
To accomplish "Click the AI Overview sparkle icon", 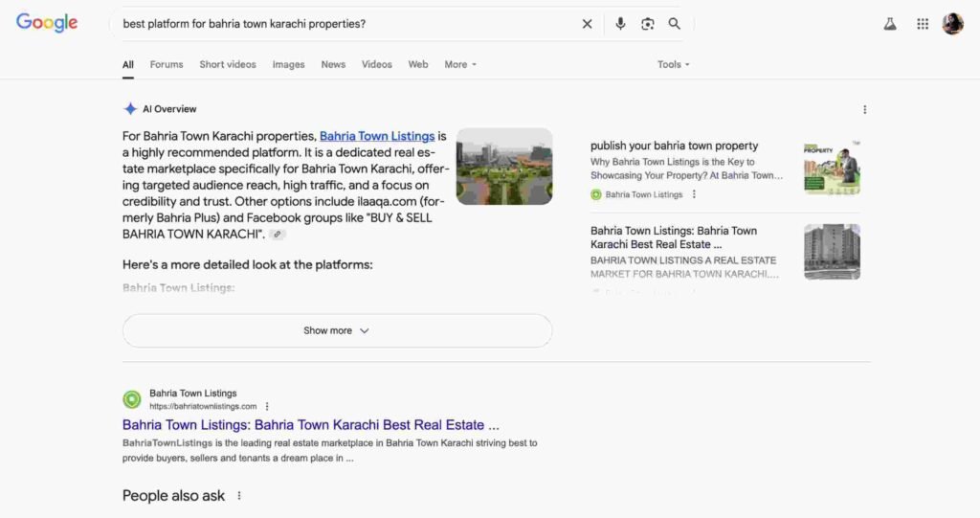I will (x=130, y=109).
